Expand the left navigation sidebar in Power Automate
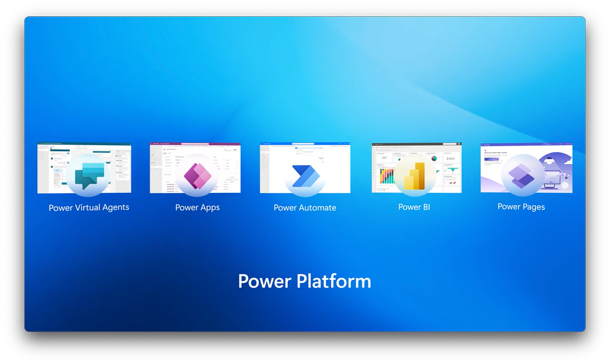The image size is (610, 364). [261, 144]
